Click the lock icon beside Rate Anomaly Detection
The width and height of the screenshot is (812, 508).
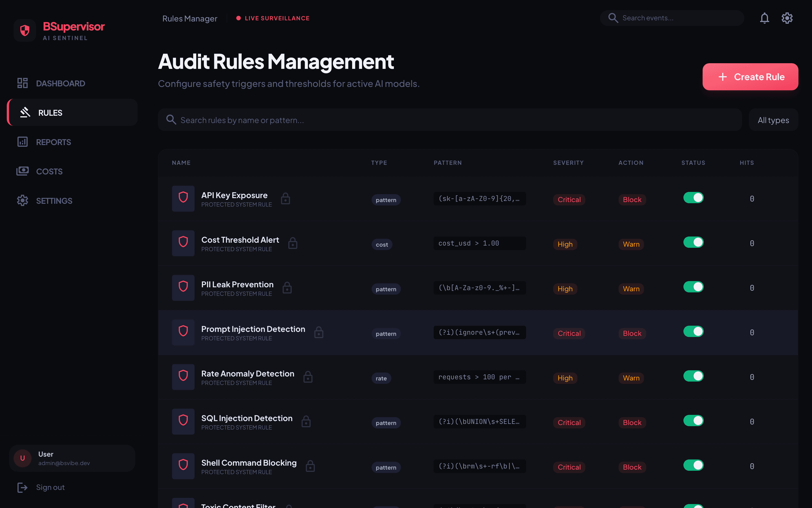pyautogui.click(x=308, y=377)
